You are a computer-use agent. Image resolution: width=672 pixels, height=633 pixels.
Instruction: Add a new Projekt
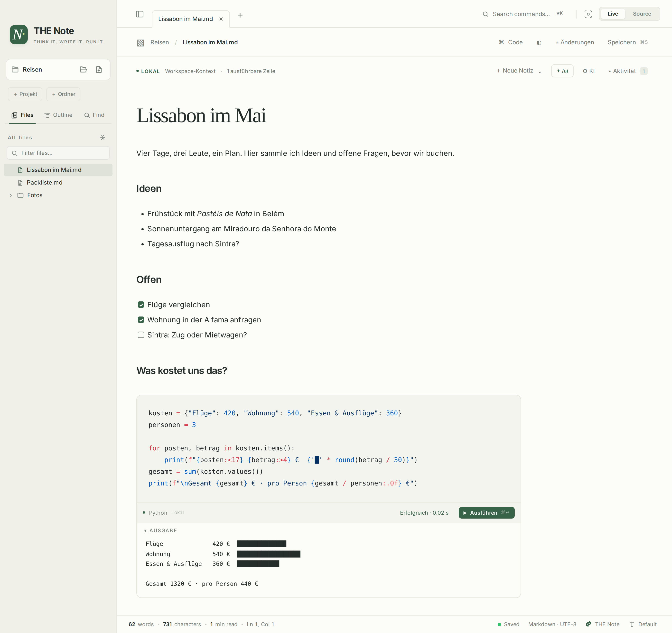25,94
